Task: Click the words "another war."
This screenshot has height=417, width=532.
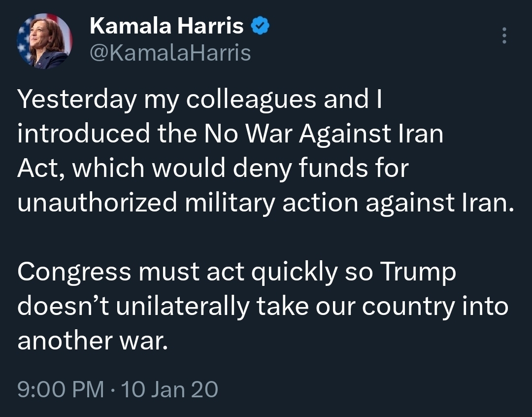Action: (93, 341)
